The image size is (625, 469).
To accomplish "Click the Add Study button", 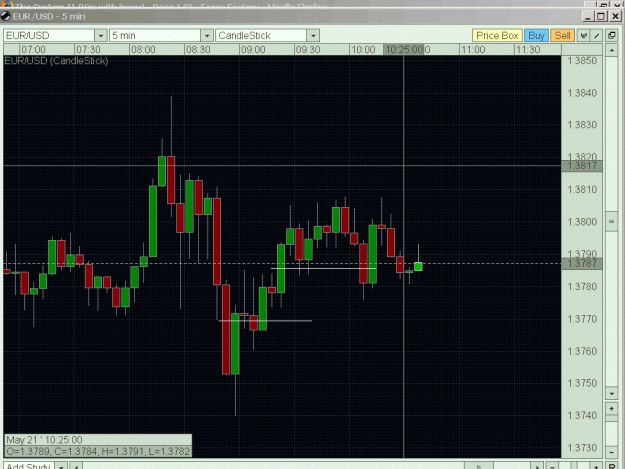I will pos(29,466).
